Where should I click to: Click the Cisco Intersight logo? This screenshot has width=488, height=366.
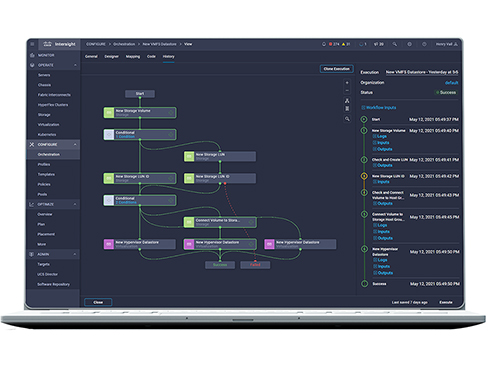pos(59,44)
